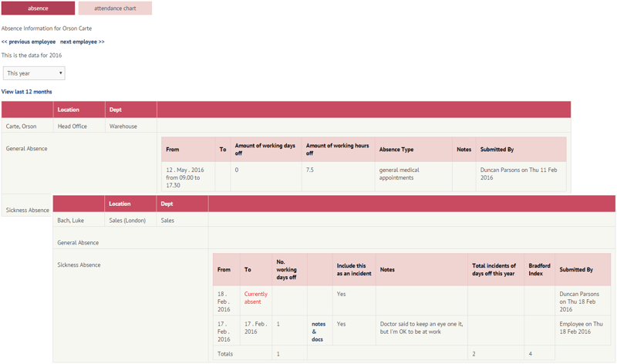Switch to the absence tab
The image size is (617, 364).
(x=38, y=8)
